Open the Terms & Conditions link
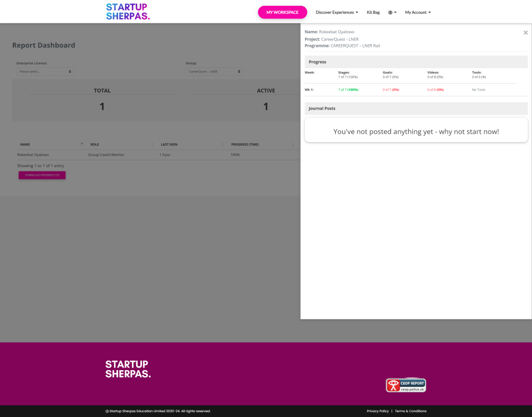 coord(410,411)
